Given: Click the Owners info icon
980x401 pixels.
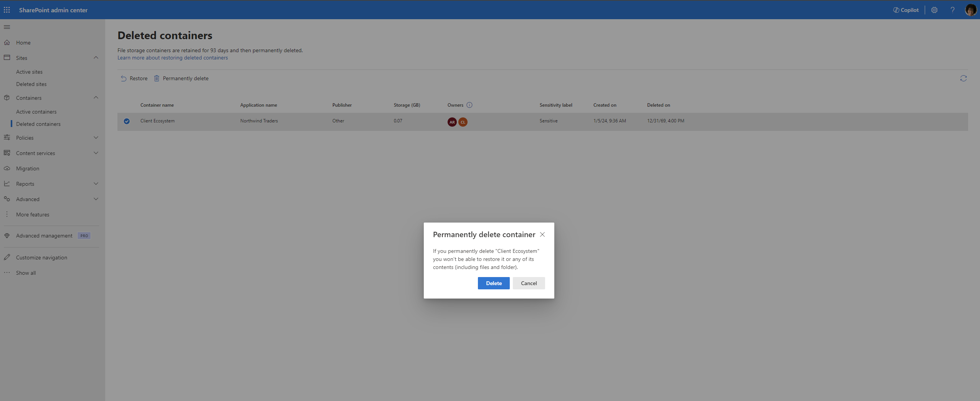Looking at the screenshot, I should point(469,105).
